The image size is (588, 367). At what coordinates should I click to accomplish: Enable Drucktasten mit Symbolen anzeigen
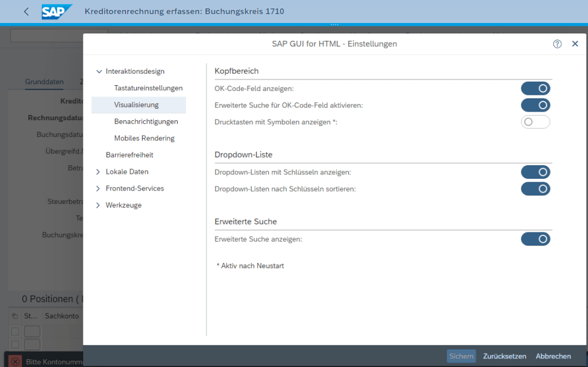point(535,122)
